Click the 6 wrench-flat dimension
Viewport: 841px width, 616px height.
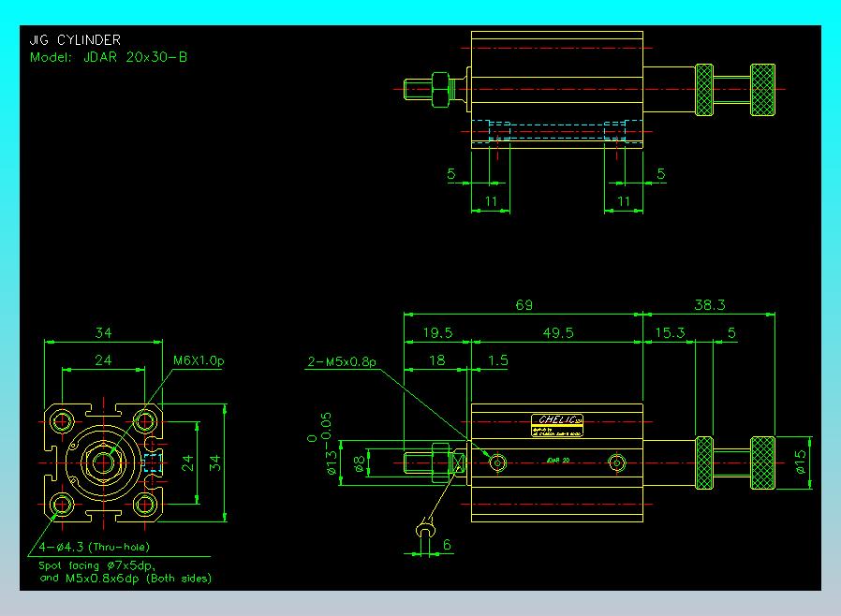447,545
